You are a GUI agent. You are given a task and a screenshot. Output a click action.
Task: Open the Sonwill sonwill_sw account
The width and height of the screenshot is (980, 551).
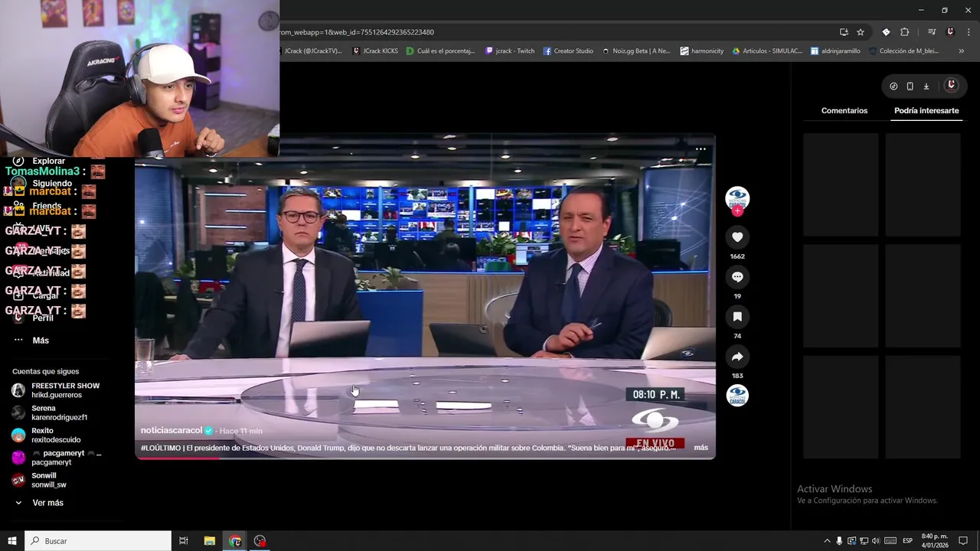(x=40, y=480)
